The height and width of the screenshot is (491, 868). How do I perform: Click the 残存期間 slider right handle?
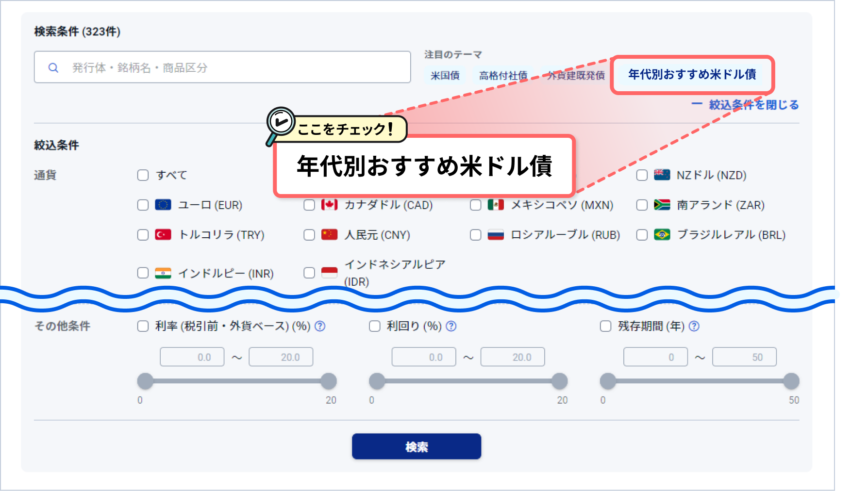coord(791,381)
